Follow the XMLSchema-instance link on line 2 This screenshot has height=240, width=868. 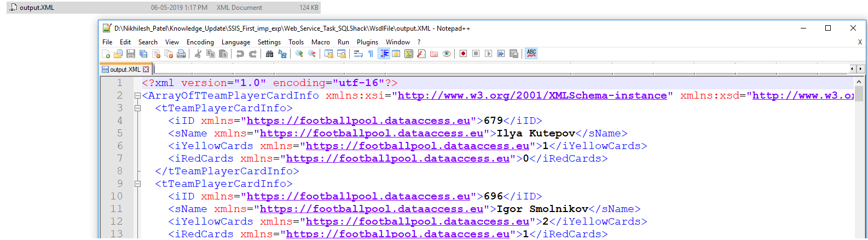pyautogui.click(x=533, y=96)
